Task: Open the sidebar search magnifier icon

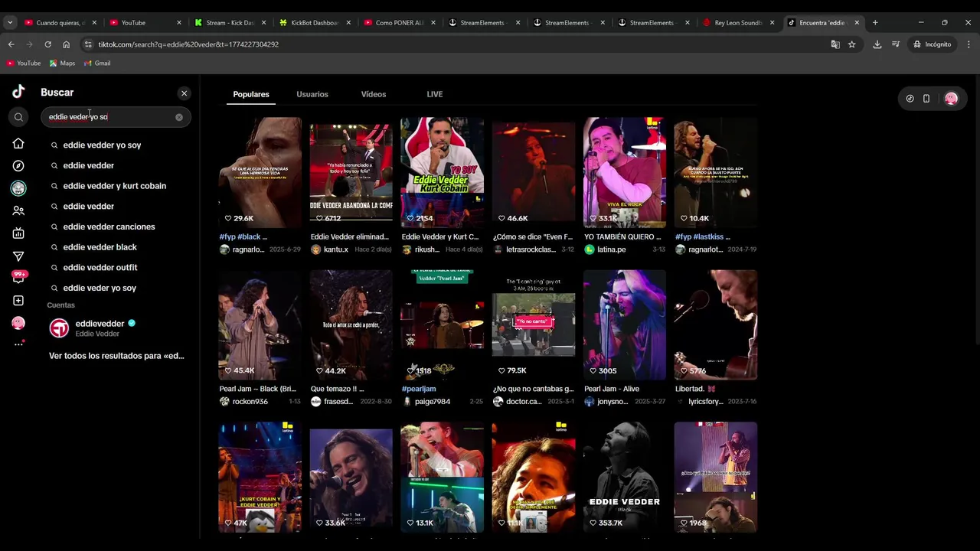Action: (x=18, y=117)
